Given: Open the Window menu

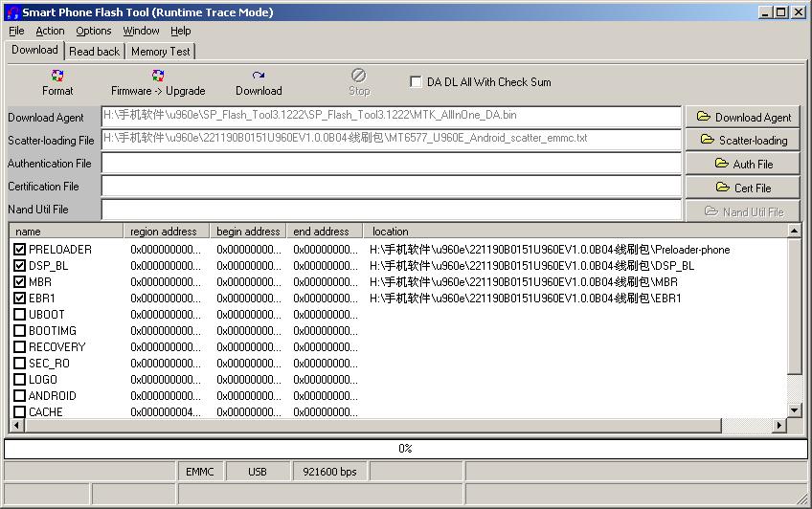Looking at the screenshot, I should [141, 31].
